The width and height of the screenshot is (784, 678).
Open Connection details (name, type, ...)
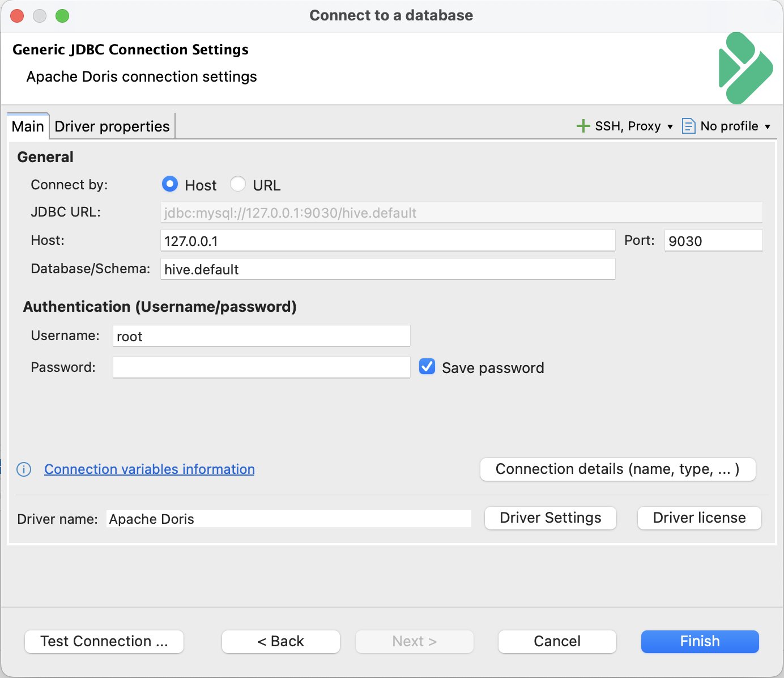pyautogui.click(x=618, y=469)
